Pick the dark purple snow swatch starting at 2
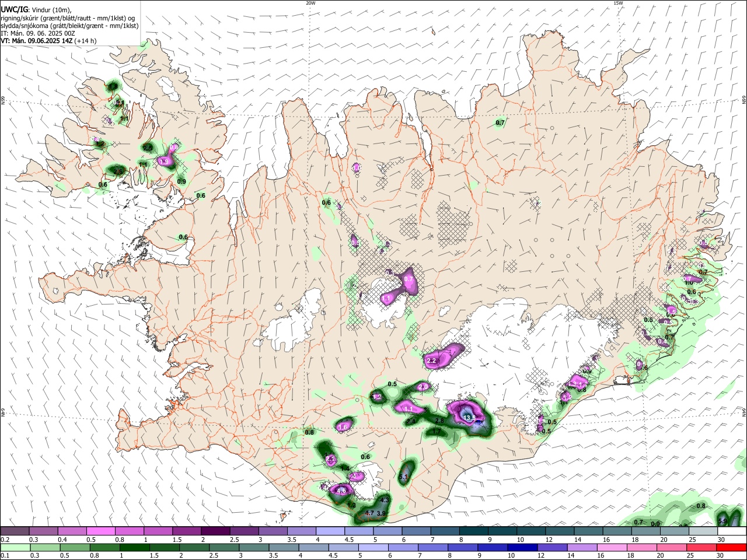This screenshot has height=560, width=747. (x=215, y=531)
